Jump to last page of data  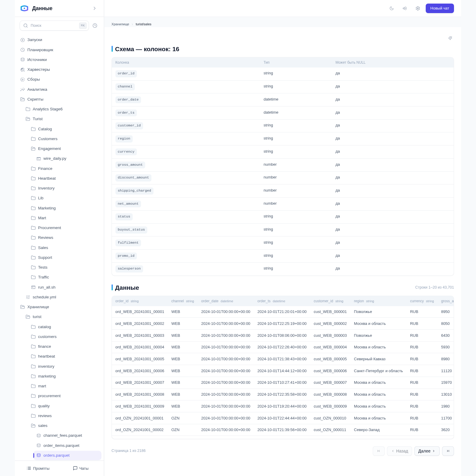coord(448,451)
